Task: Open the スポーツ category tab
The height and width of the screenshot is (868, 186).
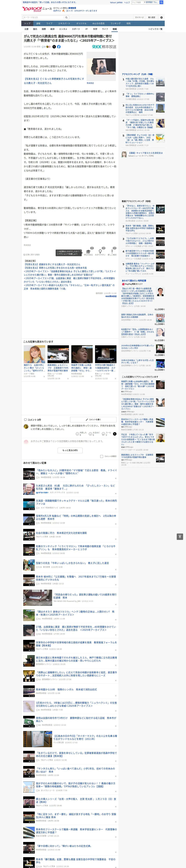Action: (x=76, y=29)
